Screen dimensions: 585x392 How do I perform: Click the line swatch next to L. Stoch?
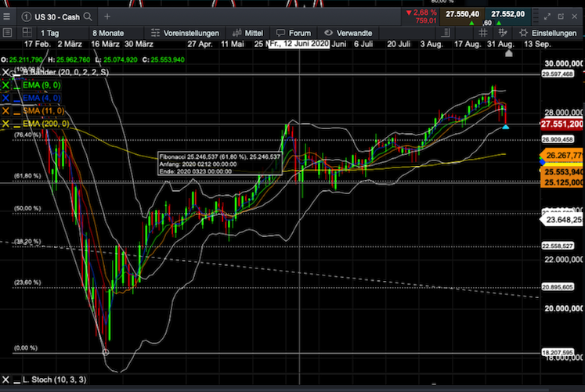pos(16,382)
